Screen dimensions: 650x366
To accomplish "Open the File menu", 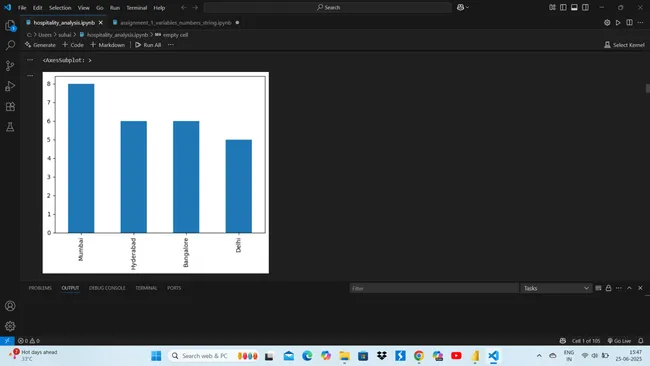I will point(22,7).
